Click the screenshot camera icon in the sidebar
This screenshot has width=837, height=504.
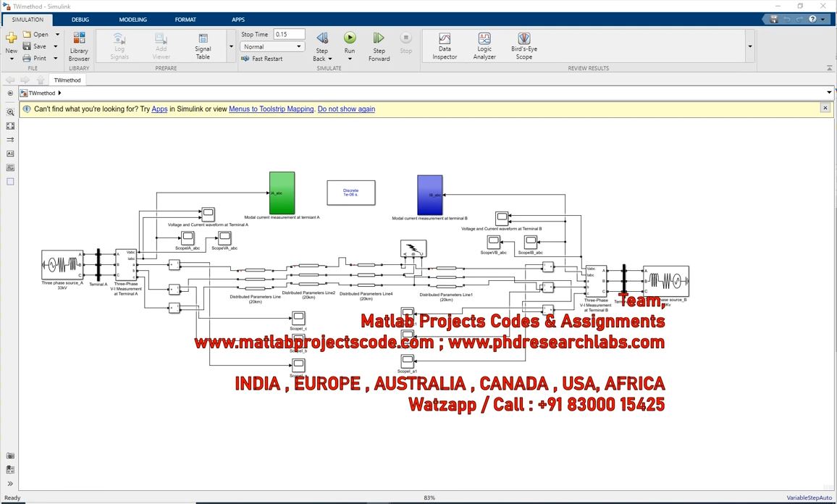pos(10,456)
